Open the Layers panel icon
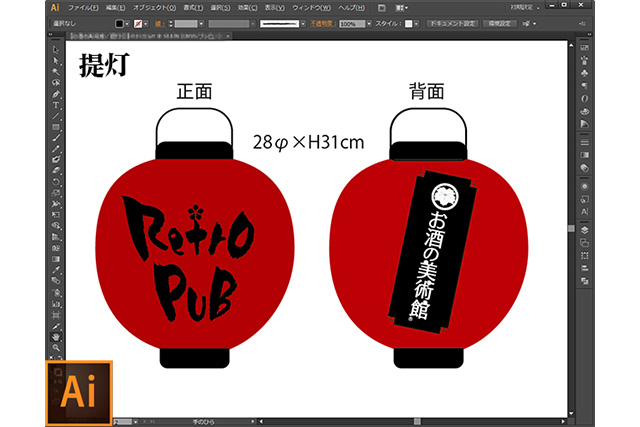 584,230
